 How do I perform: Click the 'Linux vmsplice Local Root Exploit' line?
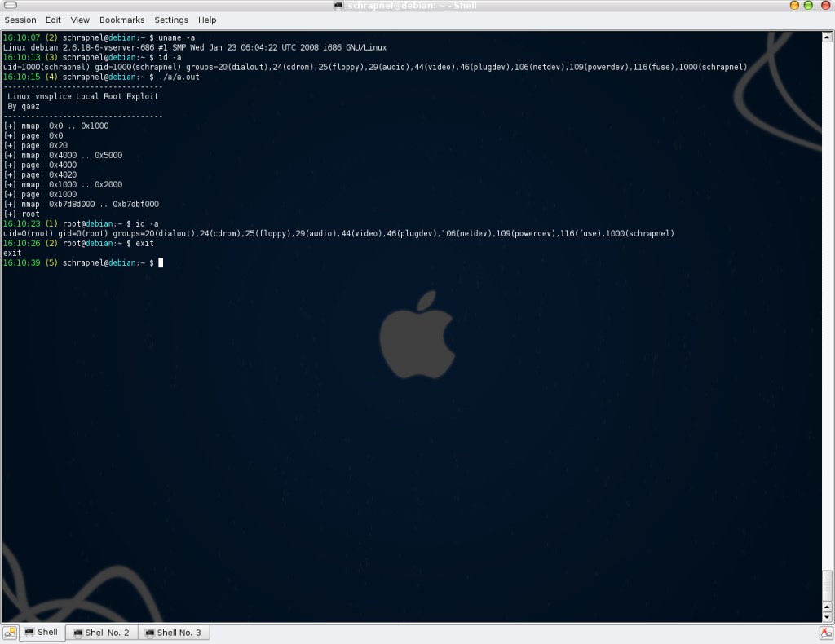coord(82,96)
